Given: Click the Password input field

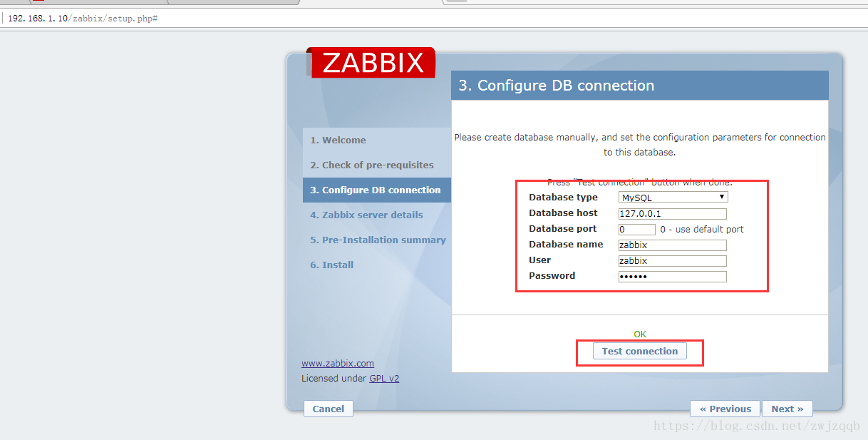Looking at the screenshot, I should click(673, 277).
